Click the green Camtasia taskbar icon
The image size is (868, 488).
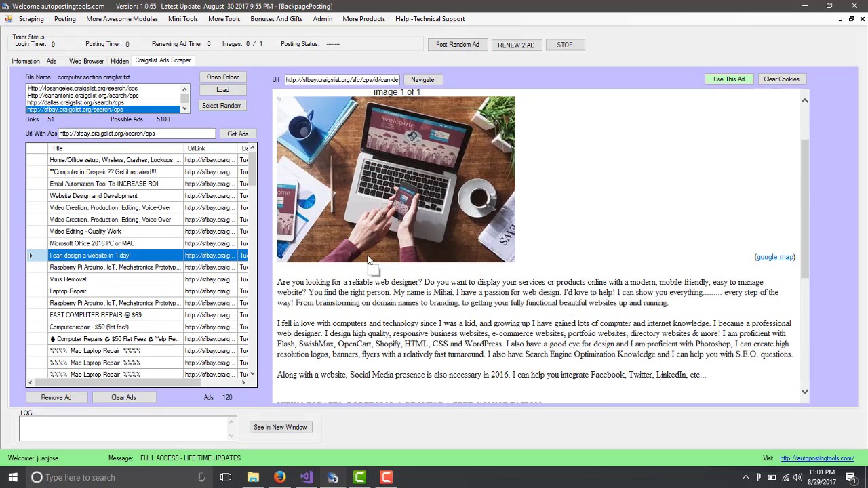(359, 477)
